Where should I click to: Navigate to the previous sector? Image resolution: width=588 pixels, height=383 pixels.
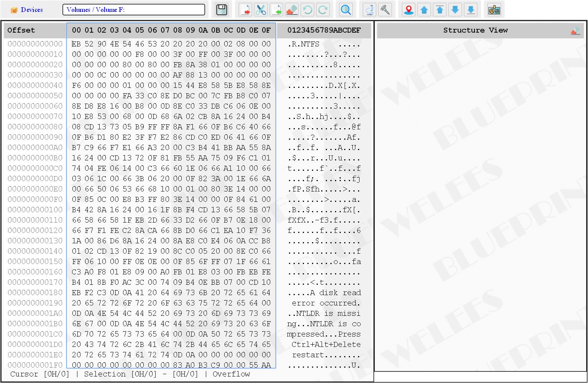(424, 10)
